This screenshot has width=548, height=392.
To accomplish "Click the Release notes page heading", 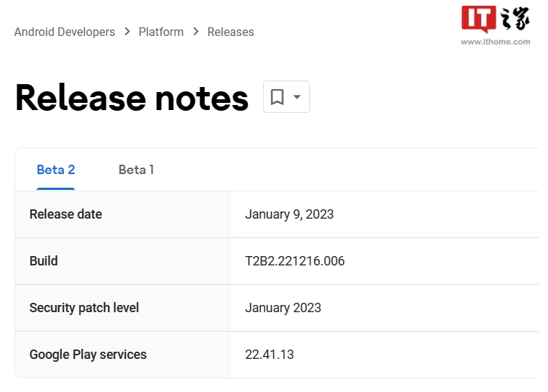I will coord(132,97).
